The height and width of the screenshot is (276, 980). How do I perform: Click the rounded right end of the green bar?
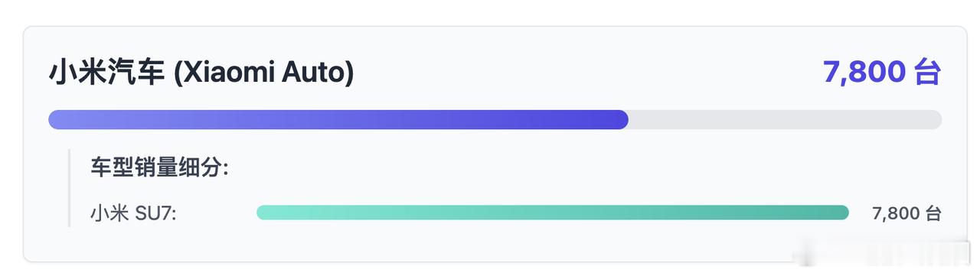click(842, 213)
